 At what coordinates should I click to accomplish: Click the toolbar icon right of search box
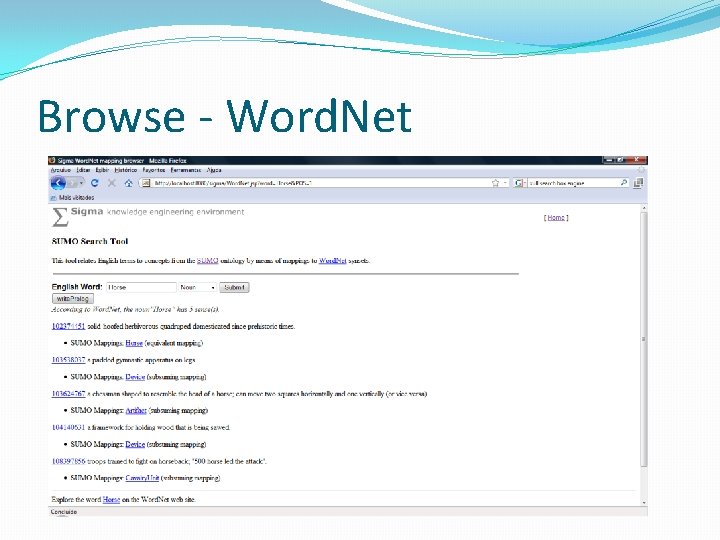(x=638, y=183)
